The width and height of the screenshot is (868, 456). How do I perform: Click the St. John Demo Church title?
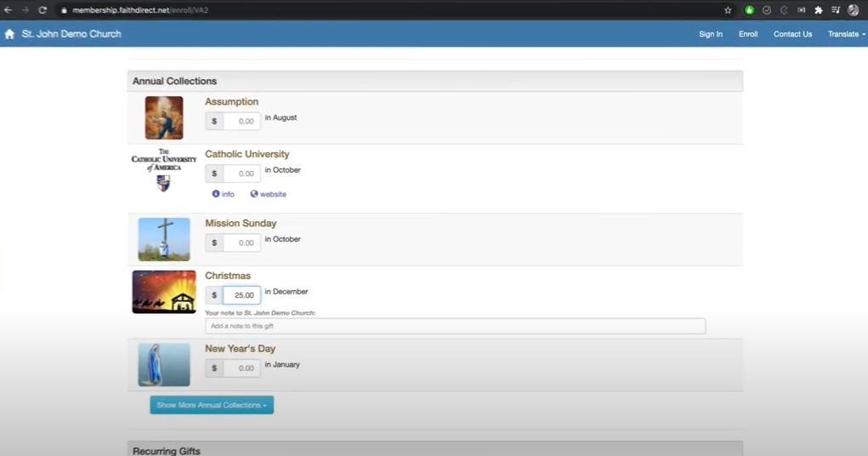point(71,34)
